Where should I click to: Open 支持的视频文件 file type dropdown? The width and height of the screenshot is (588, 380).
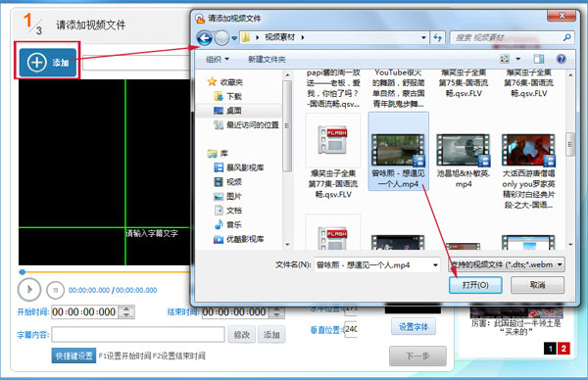click(x=507, y=264)
